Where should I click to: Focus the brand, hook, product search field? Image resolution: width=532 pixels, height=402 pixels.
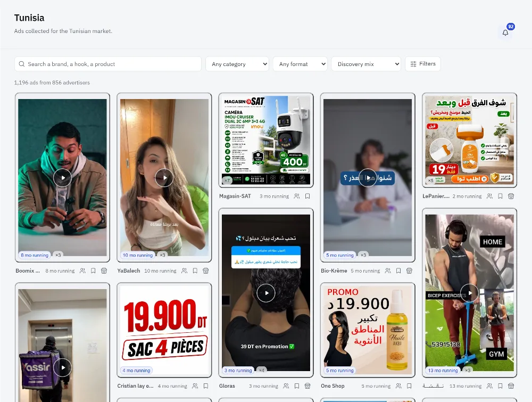pos(108,64)
